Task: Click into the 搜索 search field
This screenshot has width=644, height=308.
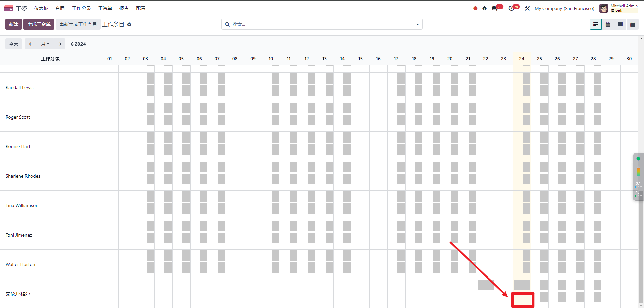Action: pyautogui.click(x=319, y=24)
